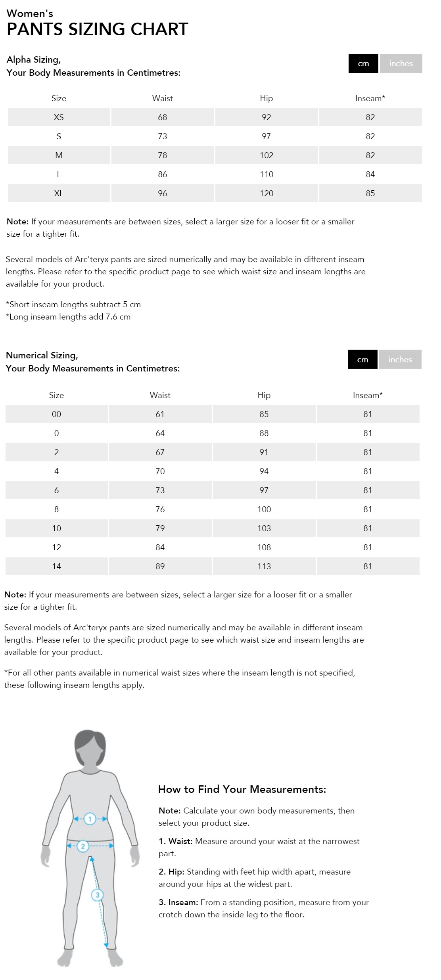Switch Alpha Sizing table to inches
441x980 pixels.
[401, 63]
